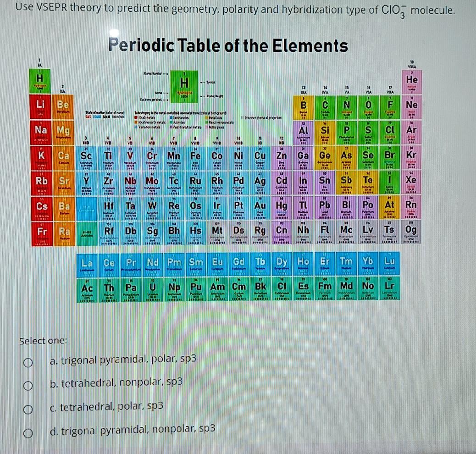Click the Lr lawrencium element cell
Screen dimensions: 476x454
389,288
